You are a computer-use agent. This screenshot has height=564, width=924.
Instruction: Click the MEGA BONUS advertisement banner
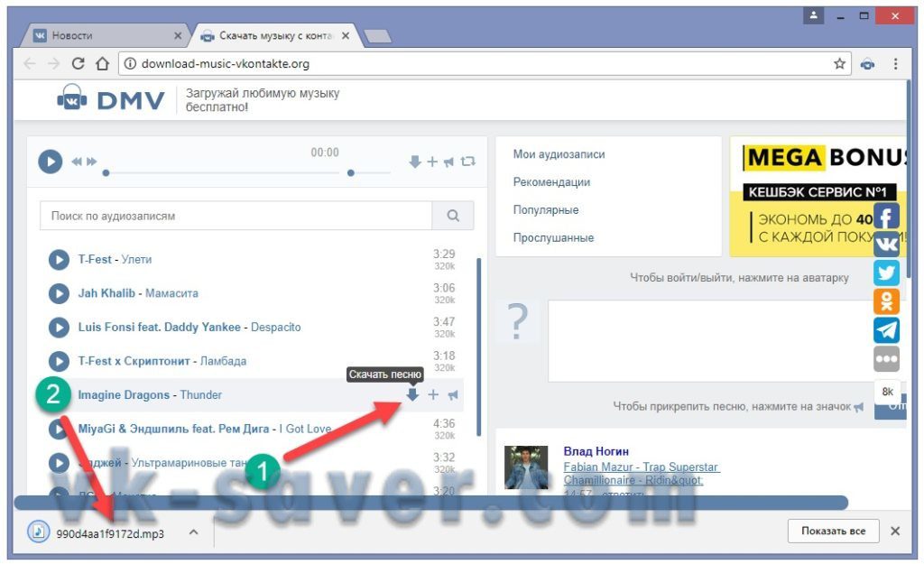818,197
